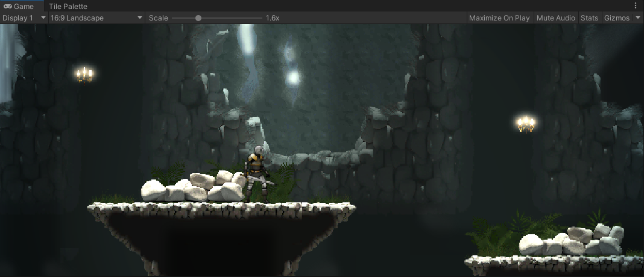Viewport: 644px width, 277px height.
Task: Click the Scale value 1.6x text
Action: (273, 18)
